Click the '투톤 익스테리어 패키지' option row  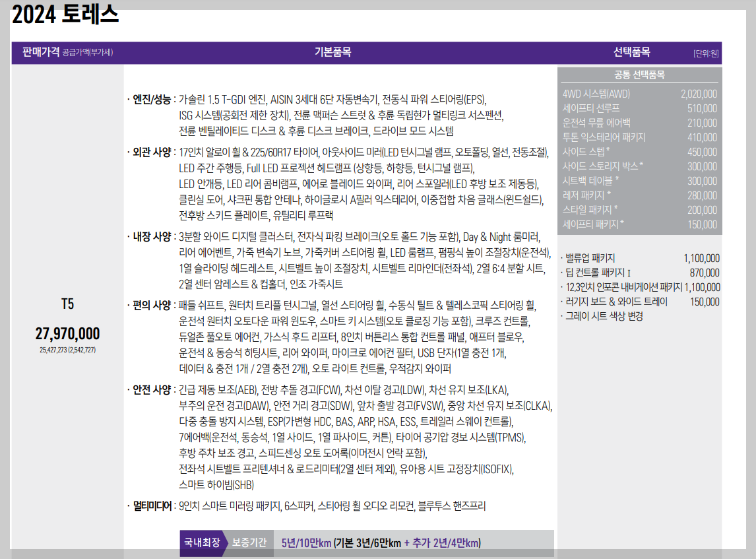pyautogui.click(x=639, y=137)
